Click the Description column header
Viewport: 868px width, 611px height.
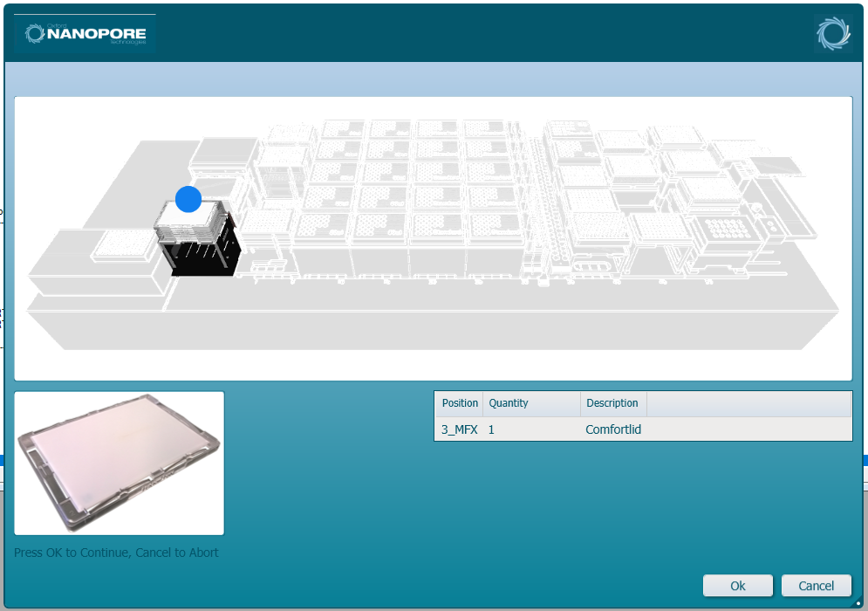coord(612,403)
